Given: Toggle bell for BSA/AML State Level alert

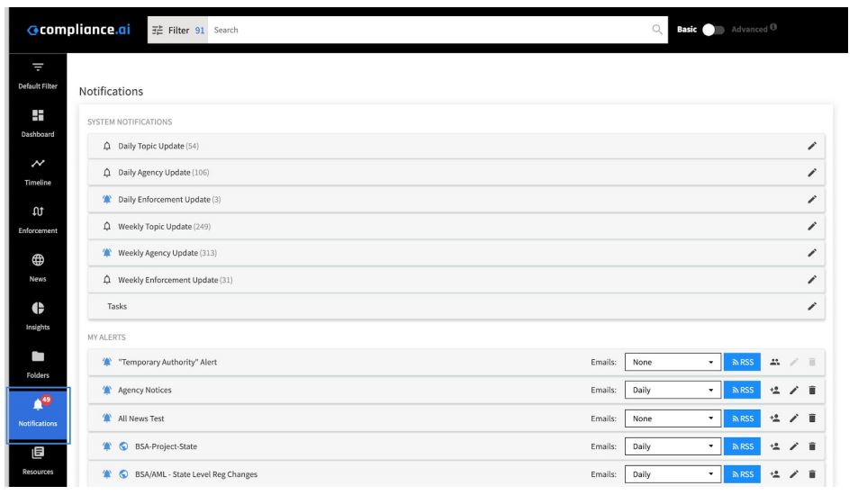Looking at the screenshot, I should click(x=107, y=474).
